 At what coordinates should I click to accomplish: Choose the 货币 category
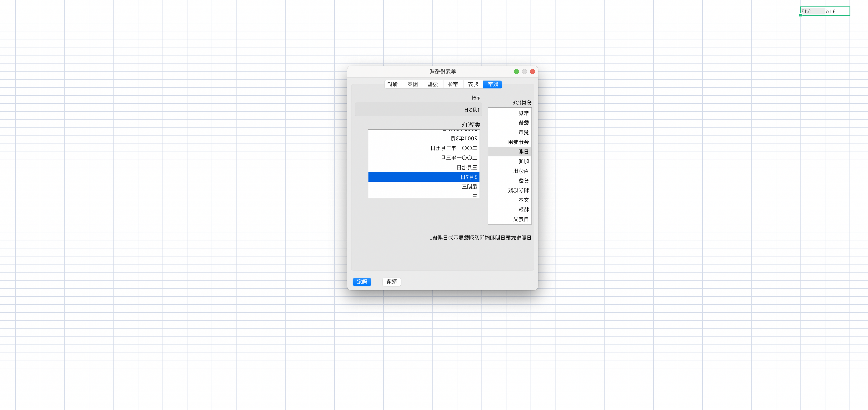pyautogui.click(x=510, y=132)
